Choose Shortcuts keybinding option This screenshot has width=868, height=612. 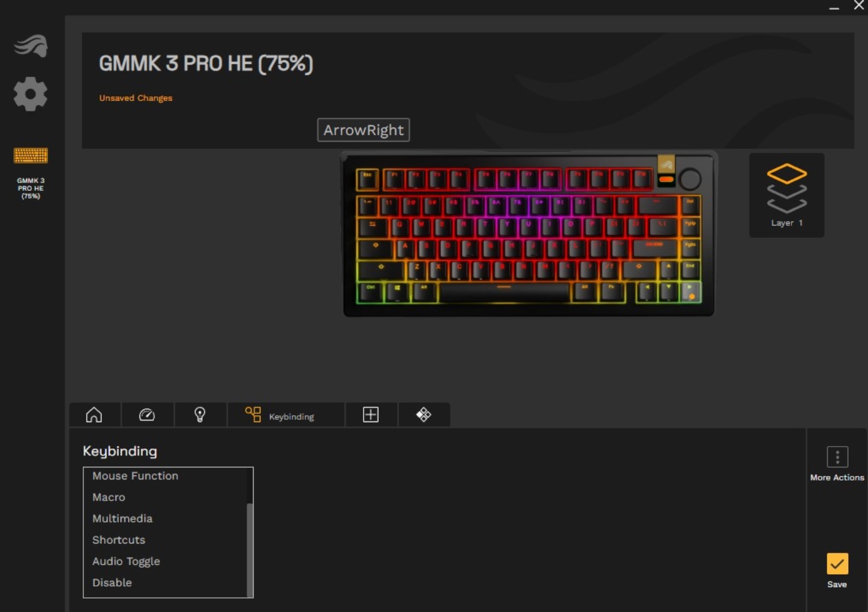click(x=119, y=540)
